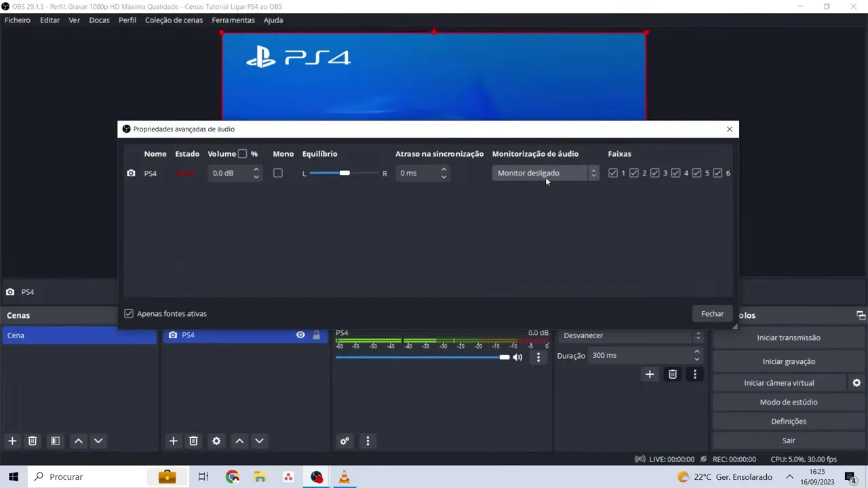This screenshot has width=868, height=488.
Task: Click Sair button to exit OBS
Action: coord(789,441)
